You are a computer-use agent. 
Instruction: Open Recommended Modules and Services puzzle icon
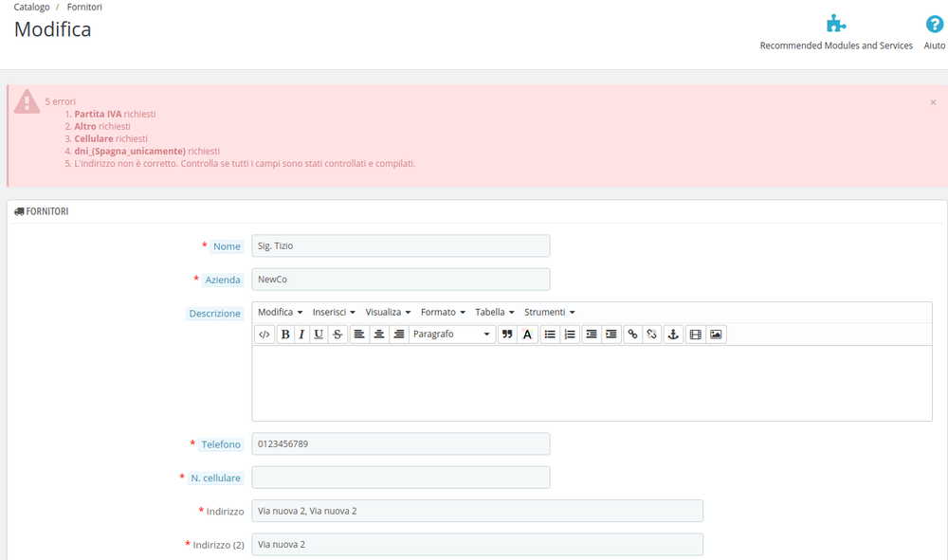(836, 25)
